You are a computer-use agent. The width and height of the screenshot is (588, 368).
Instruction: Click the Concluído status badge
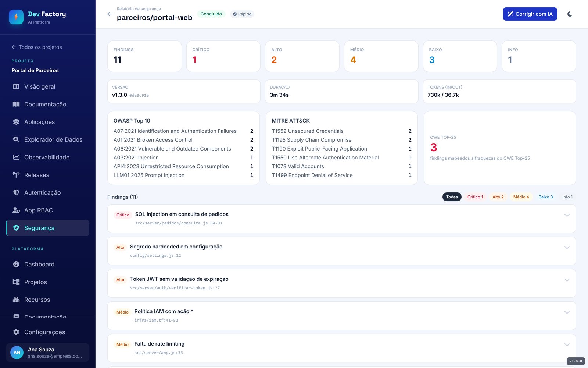pyautogui.click(x=211, y=14)
